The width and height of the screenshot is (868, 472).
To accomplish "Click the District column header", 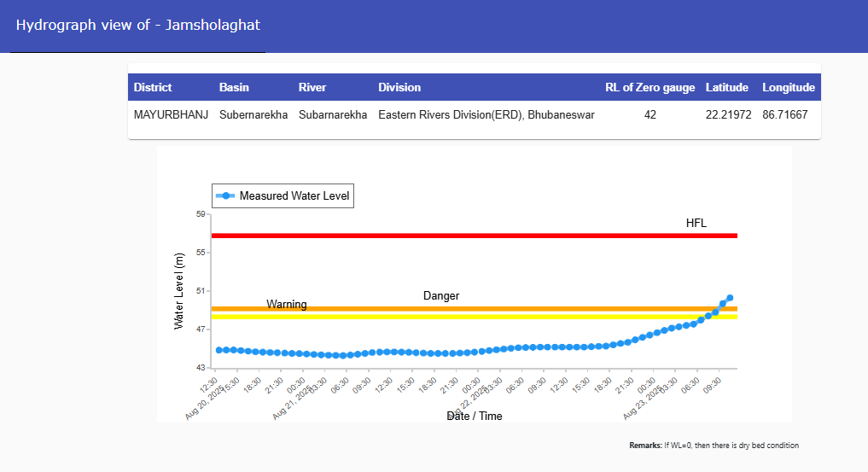I will pos(153,87).
